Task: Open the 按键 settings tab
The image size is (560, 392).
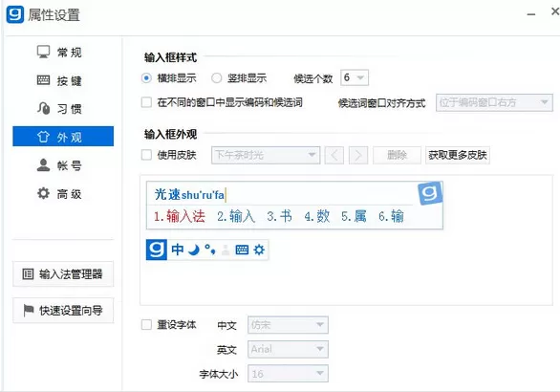Action: click(63, 80)
